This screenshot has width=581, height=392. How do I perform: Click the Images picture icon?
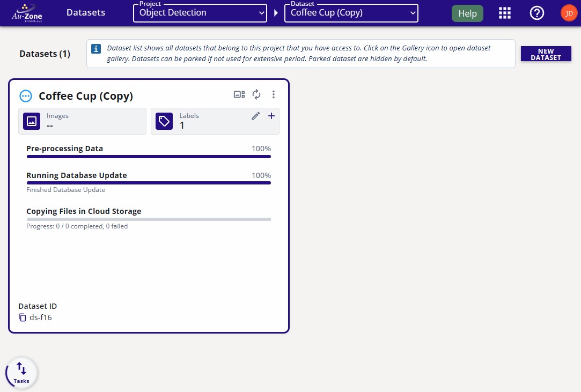(32, 121)
